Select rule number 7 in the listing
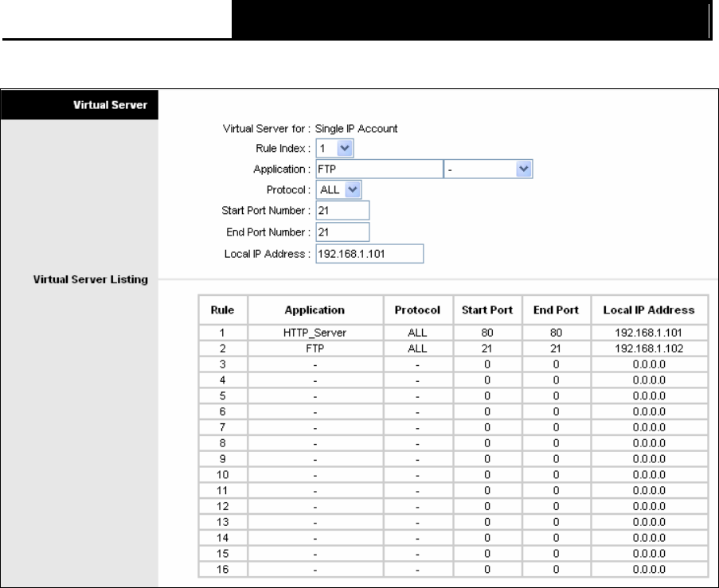719x588 pixels. 222,427
